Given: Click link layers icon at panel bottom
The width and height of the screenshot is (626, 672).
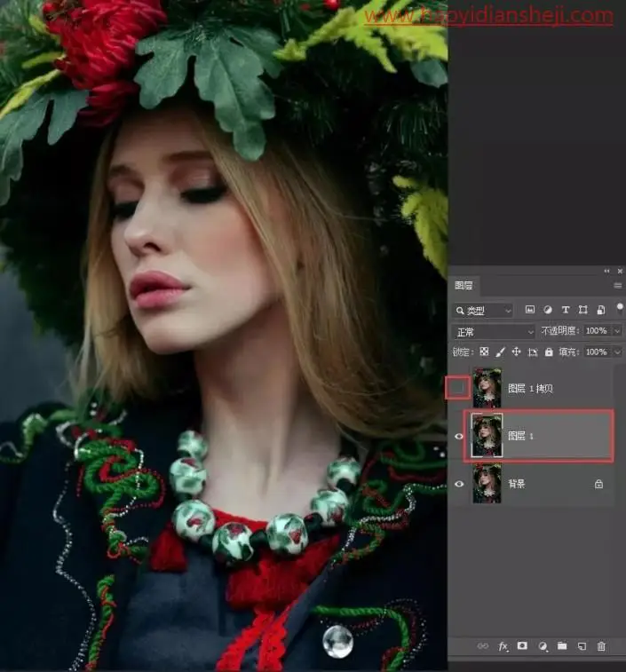Looking at the screenshot, I should pos(483,646).
